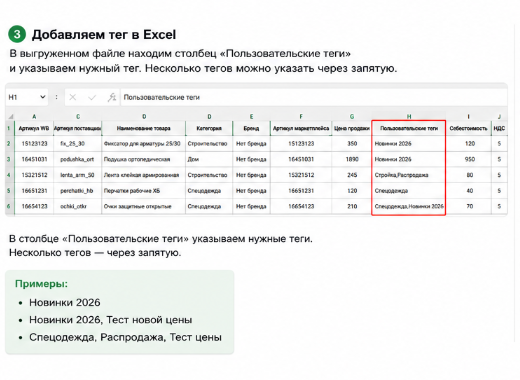This screenshot has width=520, height=380.
Task: Click tag cell 'Спецодежда,Новинки 2026'
Action: [x=409, y=206]
